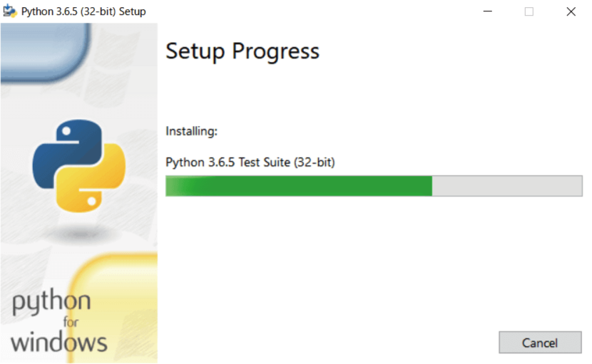This screenshot has width=592, height=364.
Task: Click the blue rounded decorative shape at top-left
Action: [x=46, y=51]
